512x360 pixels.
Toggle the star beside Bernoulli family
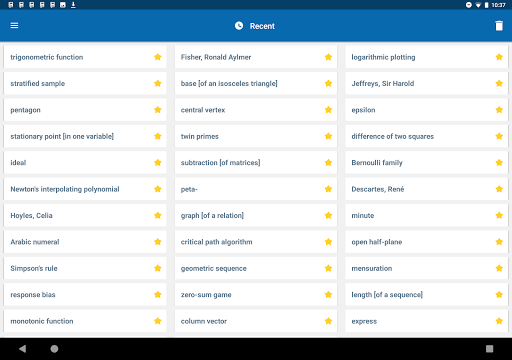499,162
